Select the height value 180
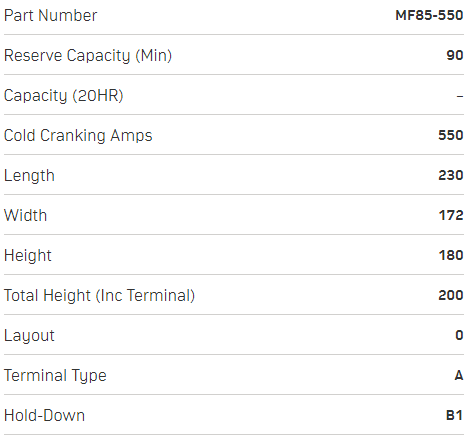This screenshot has height=444, width=473. click(451, 255)
